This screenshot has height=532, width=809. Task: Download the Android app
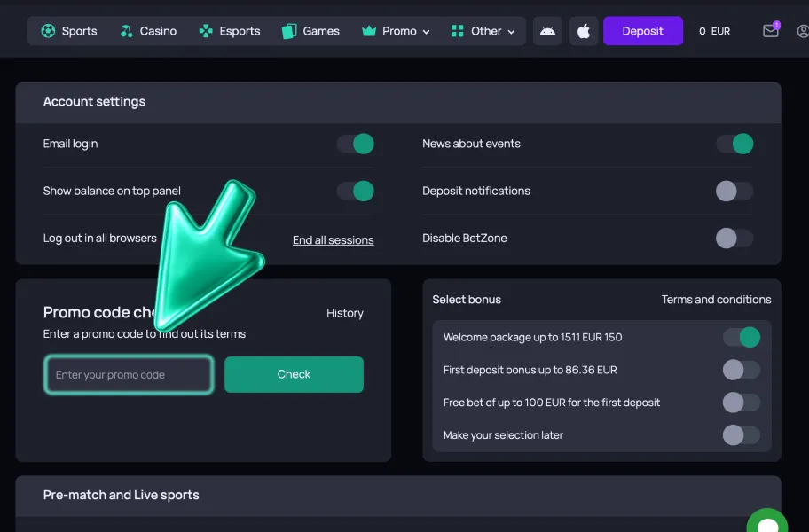click(547, 31)
